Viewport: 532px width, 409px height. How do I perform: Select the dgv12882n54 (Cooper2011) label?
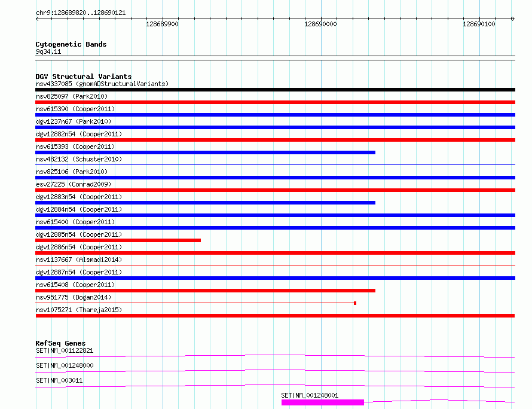(79, 134)
